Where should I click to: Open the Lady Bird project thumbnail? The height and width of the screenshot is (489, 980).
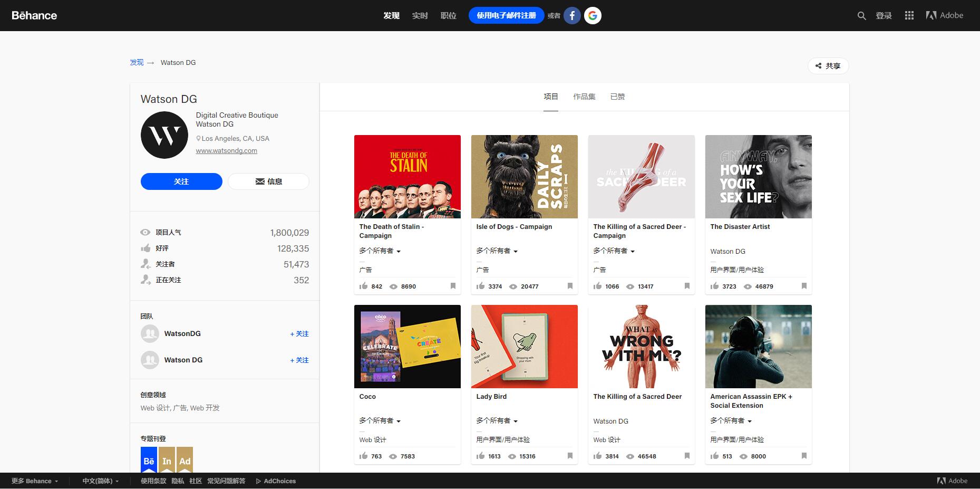point(525,347)
